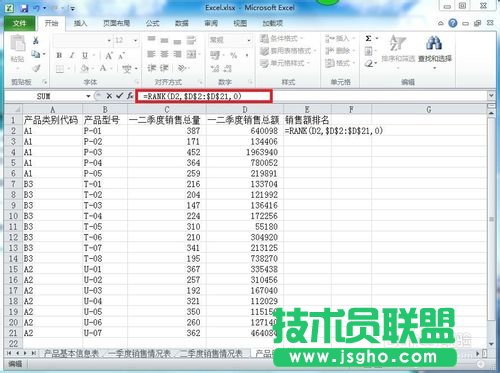Click the AutoSum sigma icon

click(x=368, y=39)
